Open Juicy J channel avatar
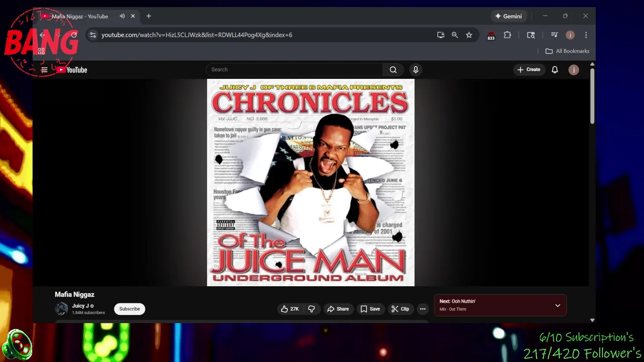The width and height of the screenshot is (644, 362). coord(61,309)
